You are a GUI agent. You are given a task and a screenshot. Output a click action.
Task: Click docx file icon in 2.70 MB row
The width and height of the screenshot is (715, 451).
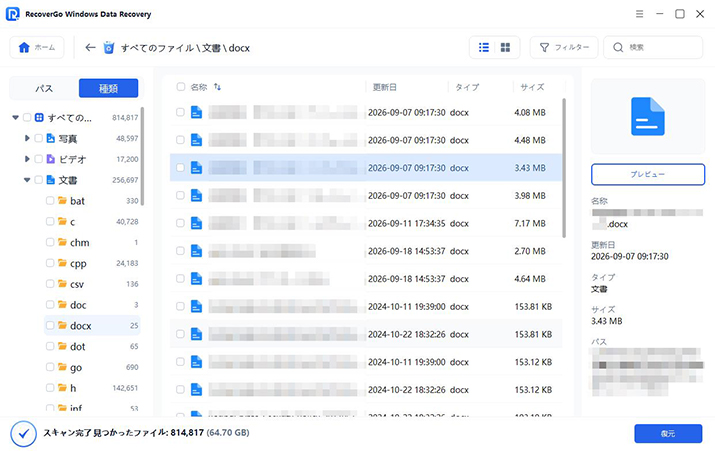(197, 251)
